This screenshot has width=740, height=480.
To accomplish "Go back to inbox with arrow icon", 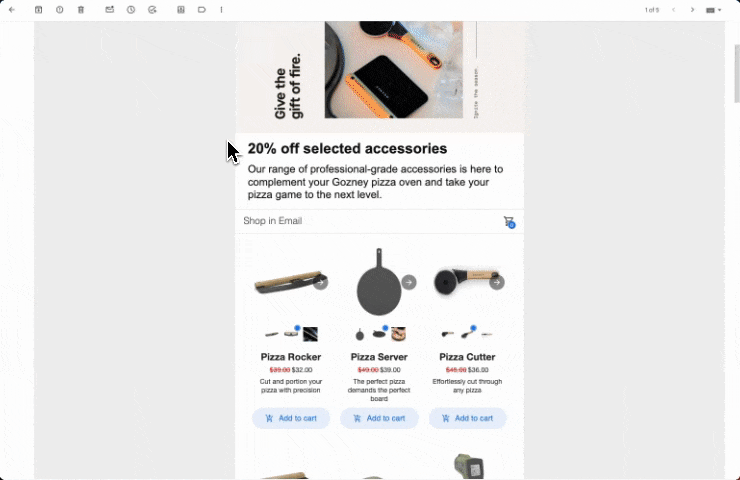I will pos(12,9).
